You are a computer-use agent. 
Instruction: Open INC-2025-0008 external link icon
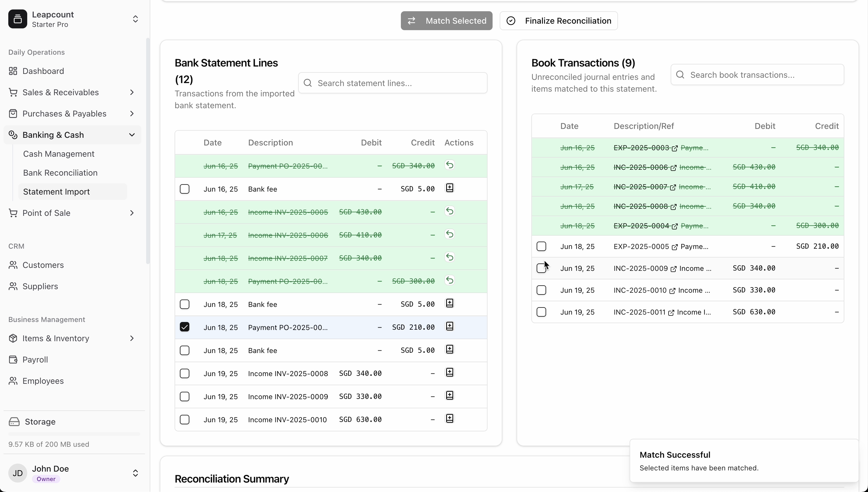[x=673, y=207]
